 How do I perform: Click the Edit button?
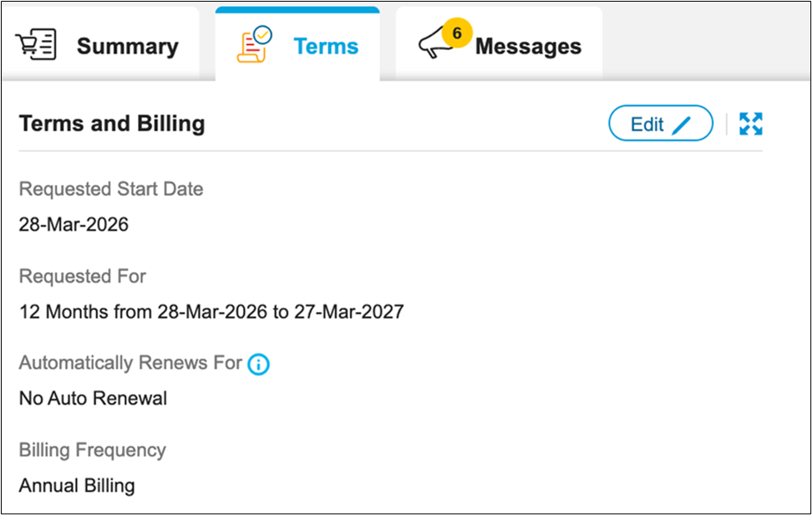point(660,123)
